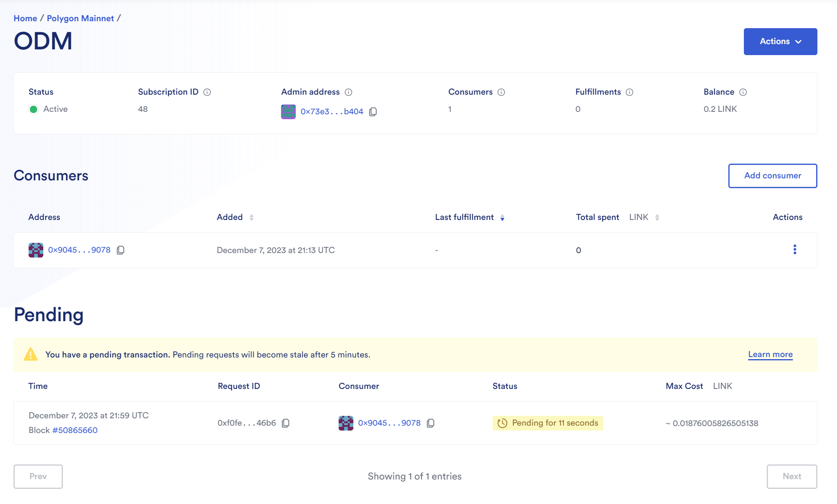
Task: Click the Fulfillments info icon
Action: pos(629,92)
